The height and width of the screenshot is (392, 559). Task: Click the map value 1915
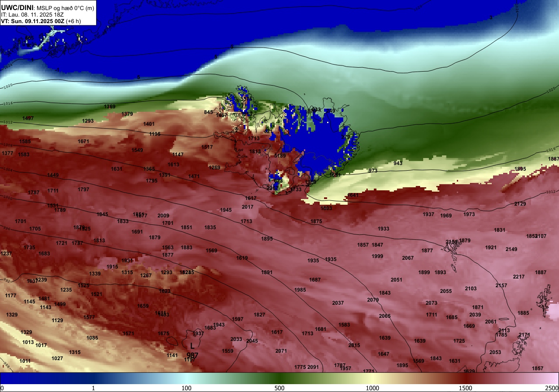coord(112,267)
